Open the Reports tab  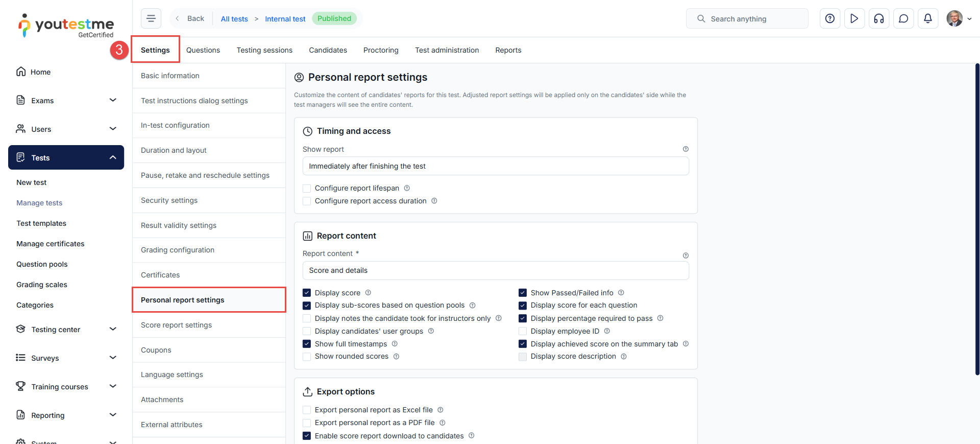tap(508, 50)
